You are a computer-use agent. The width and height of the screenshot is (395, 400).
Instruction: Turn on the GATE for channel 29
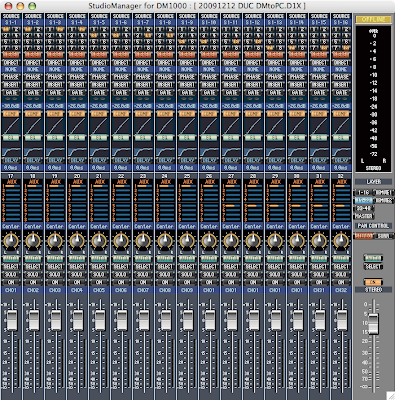(275, 92)
